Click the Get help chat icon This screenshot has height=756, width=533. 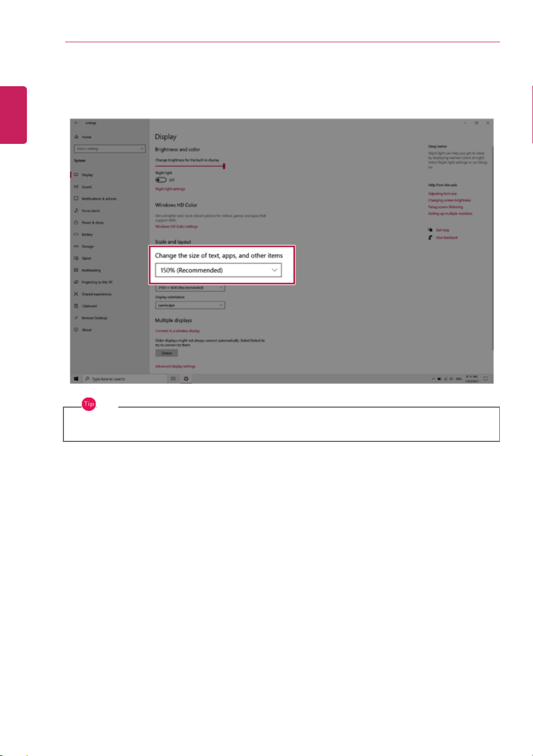tap(431, 230)
